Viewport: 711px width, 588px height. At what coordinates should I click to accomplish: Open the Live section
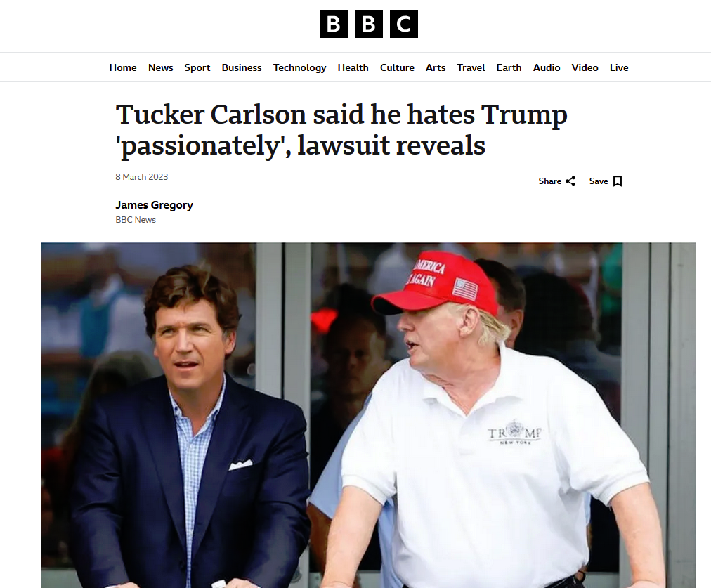[x=619, y=67]
